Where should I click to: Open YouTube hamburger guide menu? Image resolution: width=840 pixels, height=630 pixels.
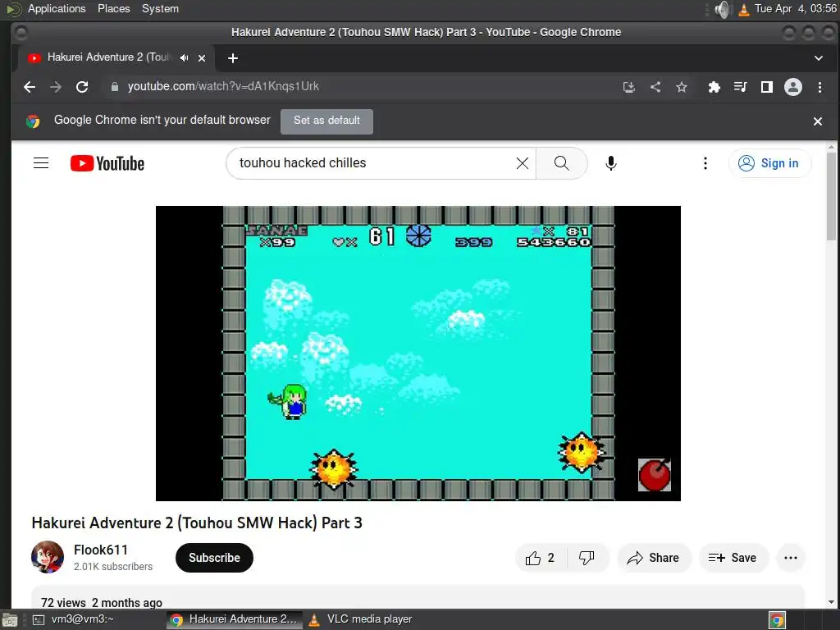tap(41, 163)
